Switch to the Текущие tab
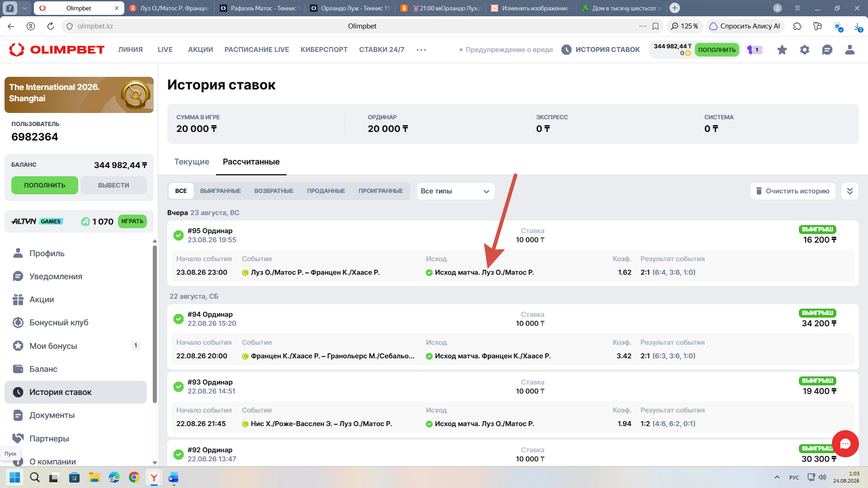This screenshot has width=868, height=488. [192, 162]
